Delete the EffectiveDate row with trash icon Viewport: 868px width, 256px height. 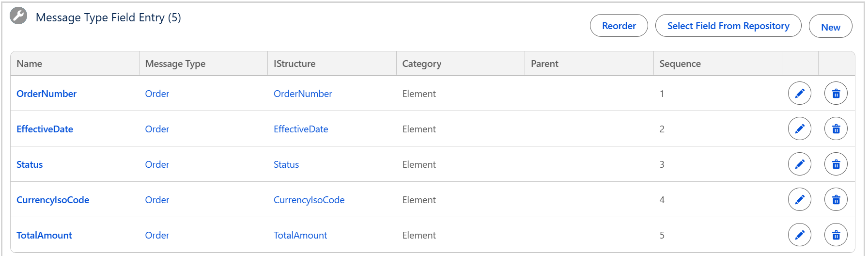click(836, 128)
